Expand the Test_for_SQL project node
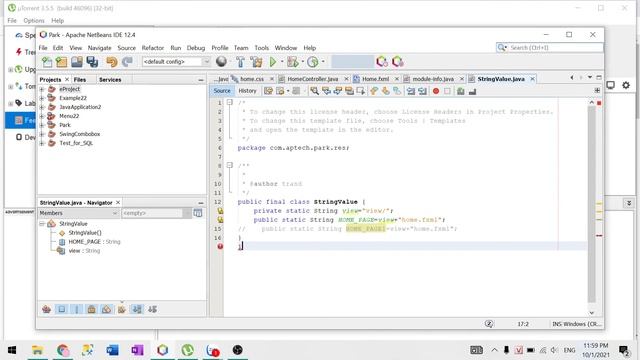Image resolution: width=640 pixels, height=360 pixels. [x=42, y=143]
